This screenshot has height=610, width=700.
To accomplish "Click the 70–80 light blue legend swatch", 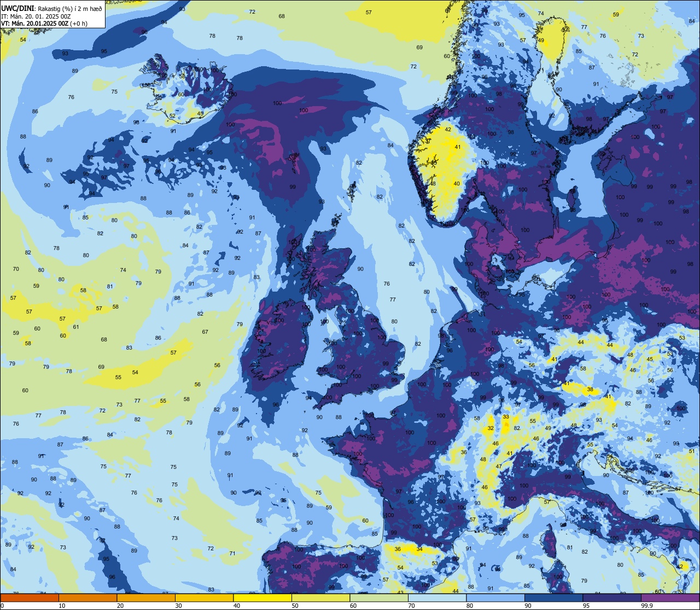I will (437, 598).
